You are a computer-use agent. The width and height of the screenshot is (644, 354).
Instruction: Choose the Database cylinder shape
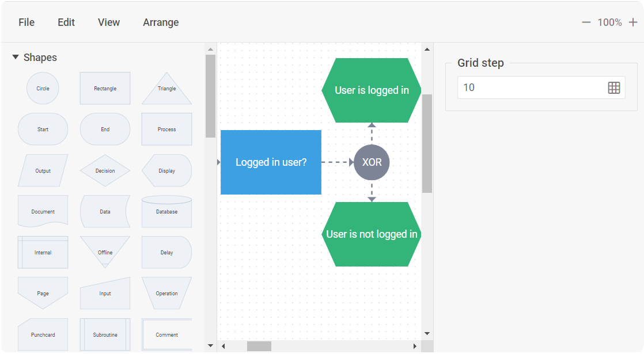pos(166,212)
